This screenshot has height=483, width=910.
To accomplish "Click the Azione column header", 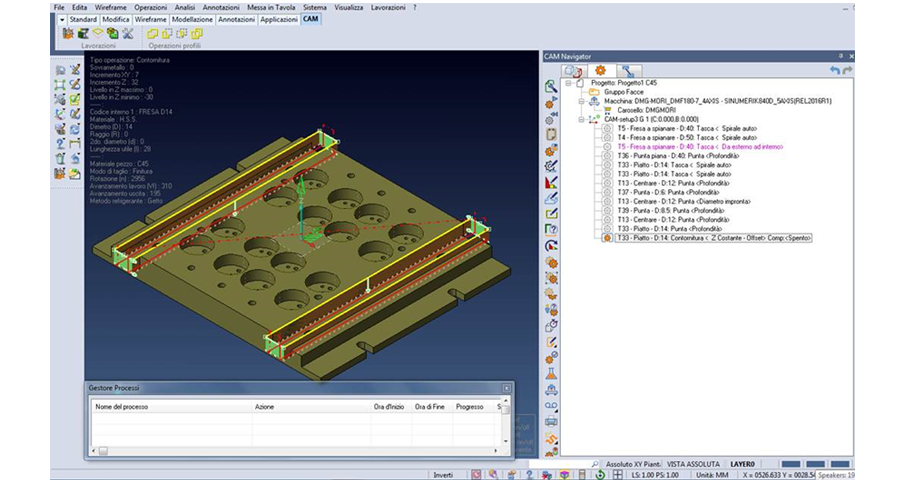I will point(264,407).
